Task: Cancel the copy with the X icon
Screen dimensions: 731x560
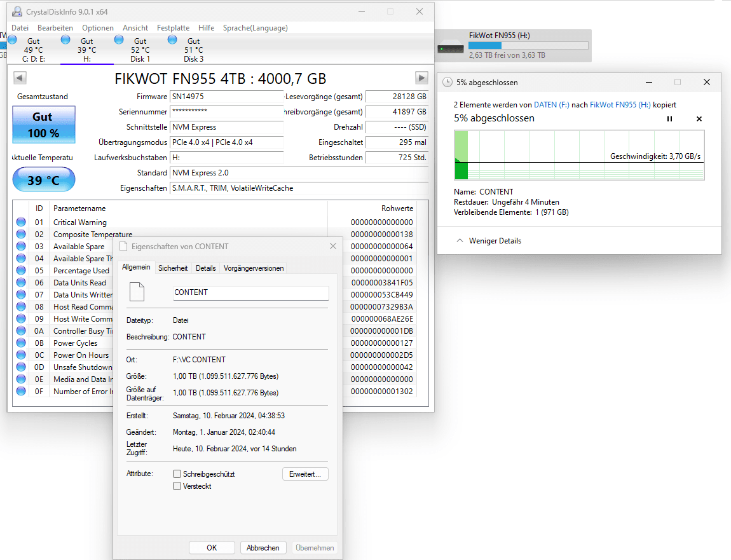Action: point(699,119)
